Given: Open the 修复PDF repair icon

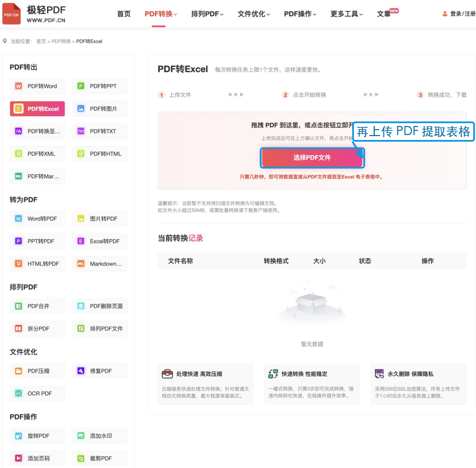Looking at the screenshot, I should 81,371.
